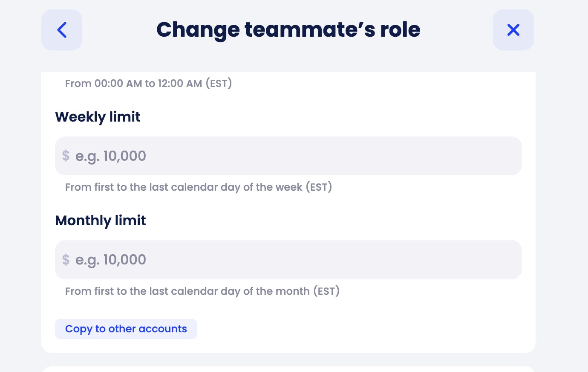Click the dollar sign in Weekly limit field
The image size is (588, 372).
[x=66, y=156]
